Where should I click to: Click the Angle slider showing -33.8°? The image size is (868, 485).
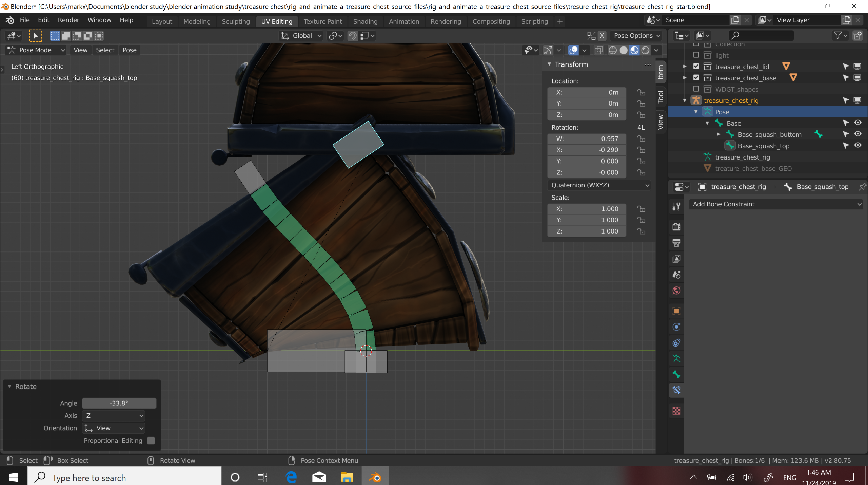click(119, 403)
